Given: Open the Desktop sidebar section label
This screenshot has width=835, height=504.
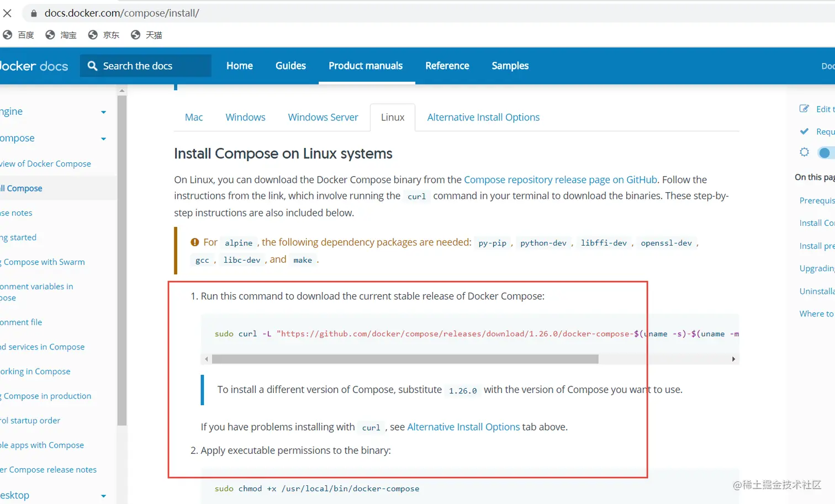Looking at the screenshot, I should click(x=15, y=495).
